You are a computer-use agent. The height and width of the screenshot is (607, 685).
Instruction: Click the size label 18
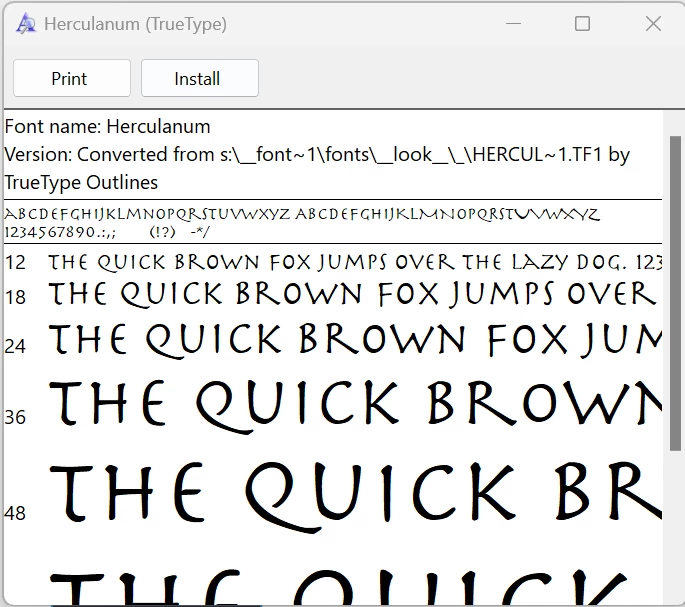pyautogui.click(x=15, y=297)
